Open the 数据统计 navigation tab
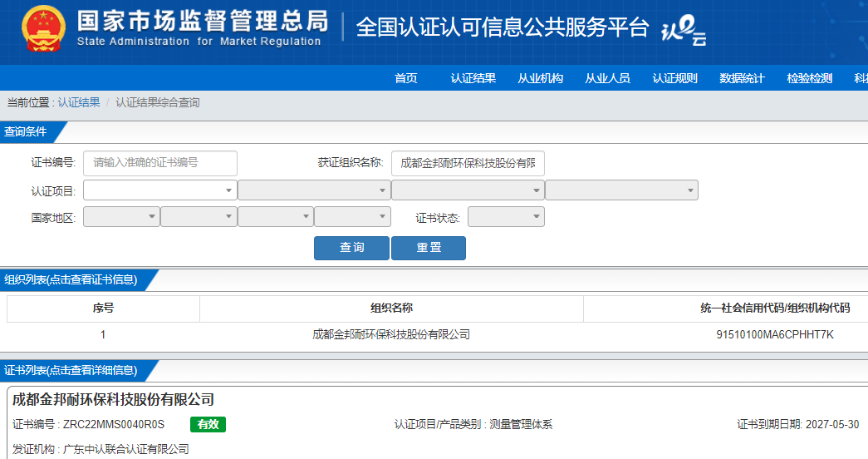The width and height of the screenshot is (868, 459). click(742, 78)
